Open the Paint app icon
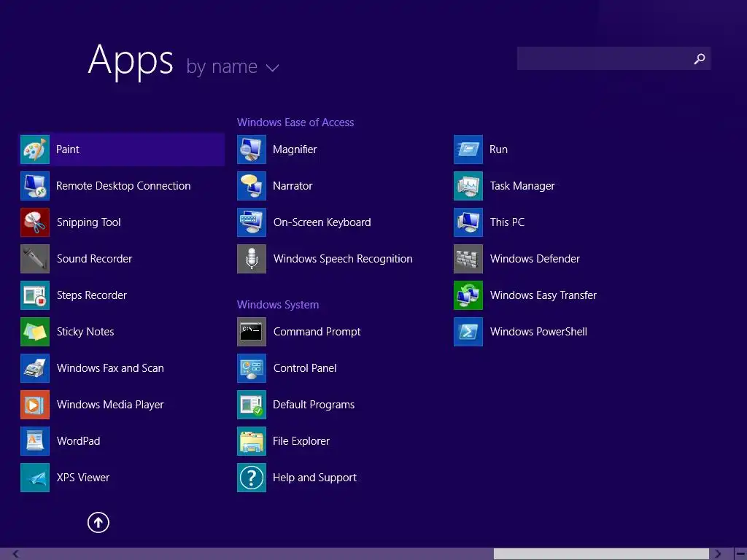 (x=35, y=149)
